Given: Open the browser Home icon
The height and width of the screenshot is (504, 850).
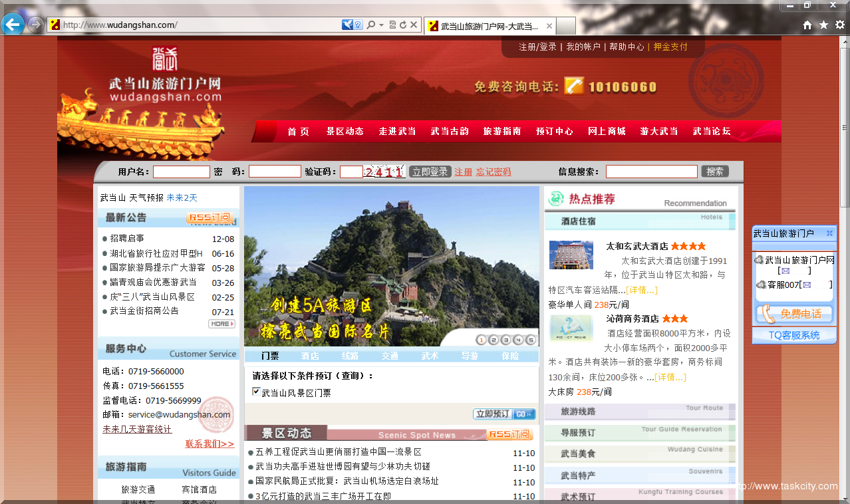Looking at the screenshot, I should click(x=807, y=25).
